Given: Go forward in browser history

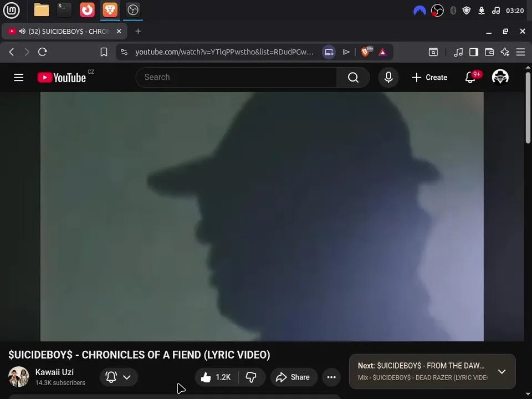Looking at the screenshot, I should (27, 52).
